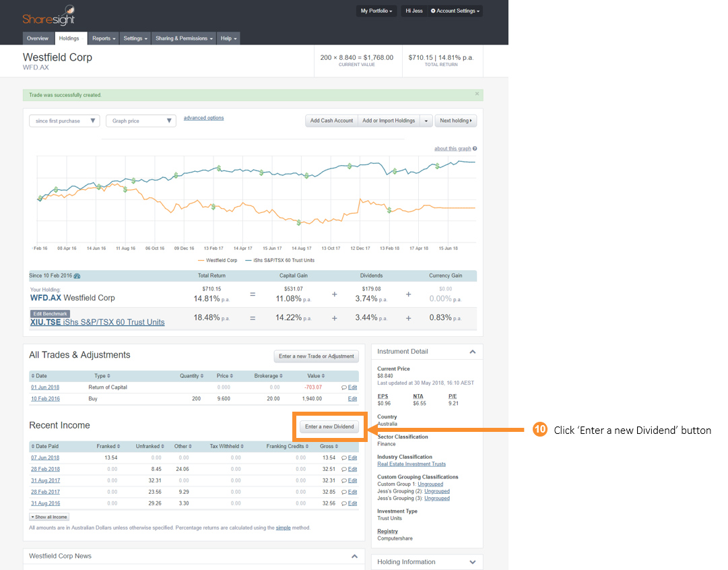Click the Registry label link

(388, 532)
